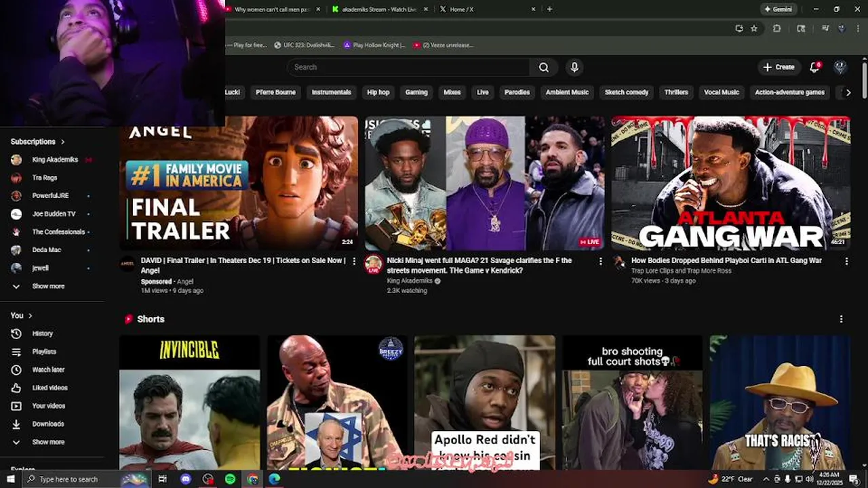Close the Home / X tab
Image resolution: width=868 pixels, height=488 pixels.
pyautogui.click(x=534, y=9)
